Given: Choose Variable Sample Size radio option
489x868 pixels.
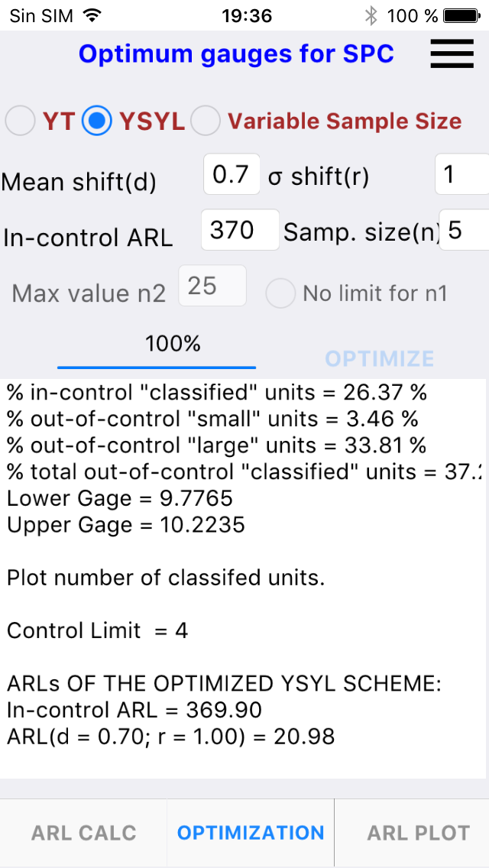Looking at the screenshot, I should coord(206,120).
